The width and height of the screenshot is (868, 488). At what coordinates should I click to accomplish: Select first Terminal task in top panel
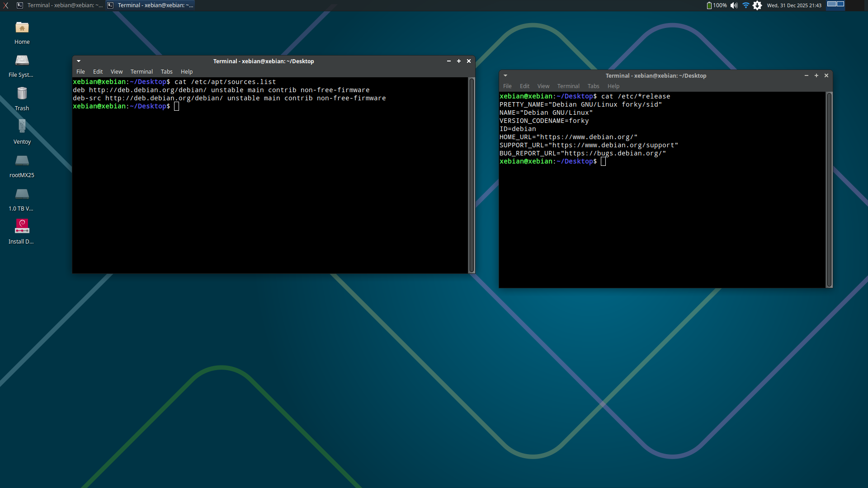(x=60, y=5)
